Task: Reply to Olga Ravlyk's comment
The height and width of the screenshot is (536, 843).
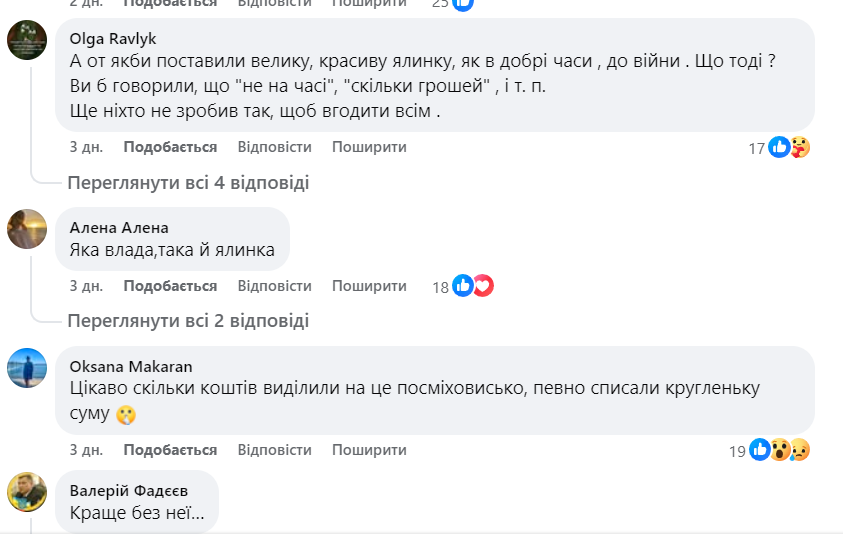Action: [x=275, y=147]
